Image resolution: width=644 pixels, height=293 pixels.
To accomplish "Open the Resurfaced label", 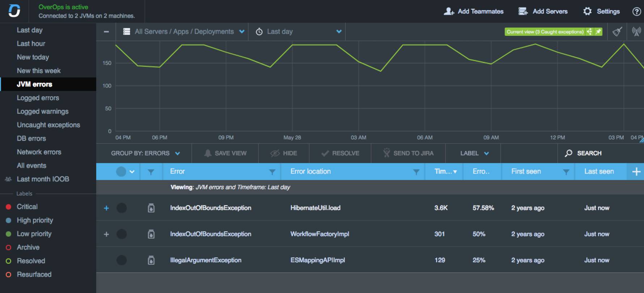I will (x=34, y=275).
